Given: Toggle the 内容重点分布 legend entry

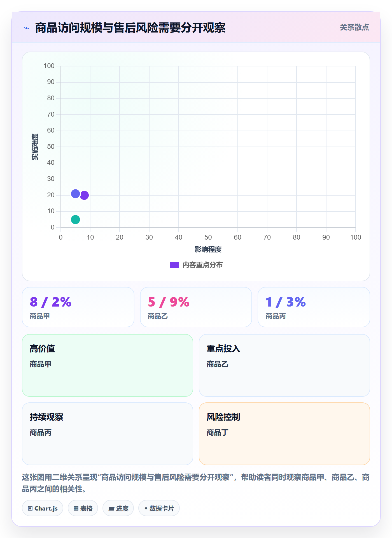Looking at the screenshot, I should point(196,265).
